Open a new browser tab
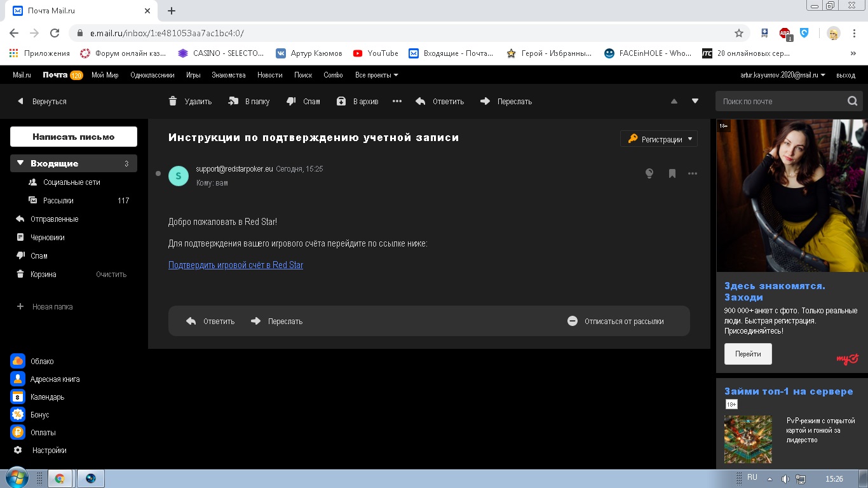868x488 pixels. pyautogui.click(x=172, y=11)
